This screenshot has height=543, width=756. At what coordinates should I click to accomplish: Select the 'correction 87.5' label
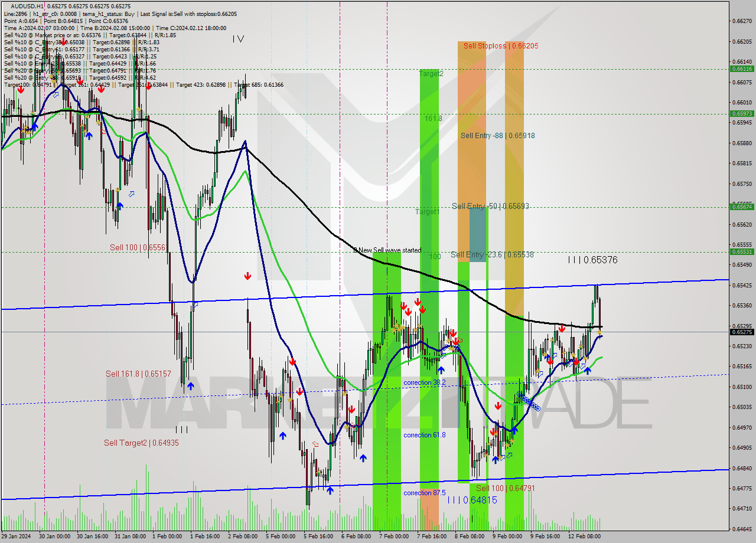[x=425, y=493]
